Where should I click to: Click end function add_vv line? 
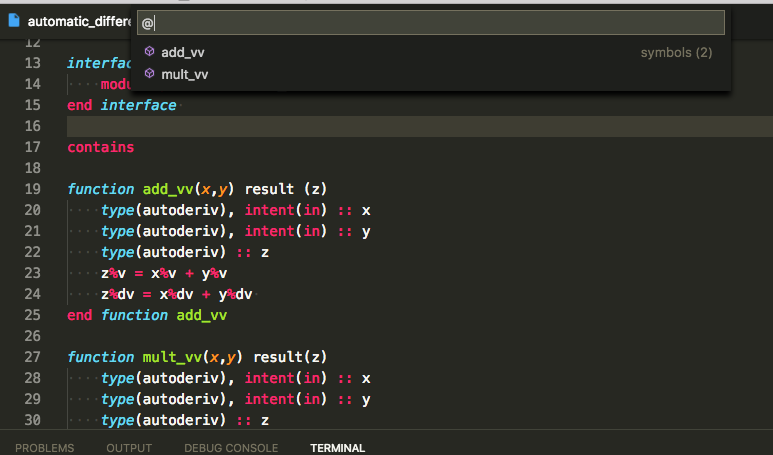(147, 315)
